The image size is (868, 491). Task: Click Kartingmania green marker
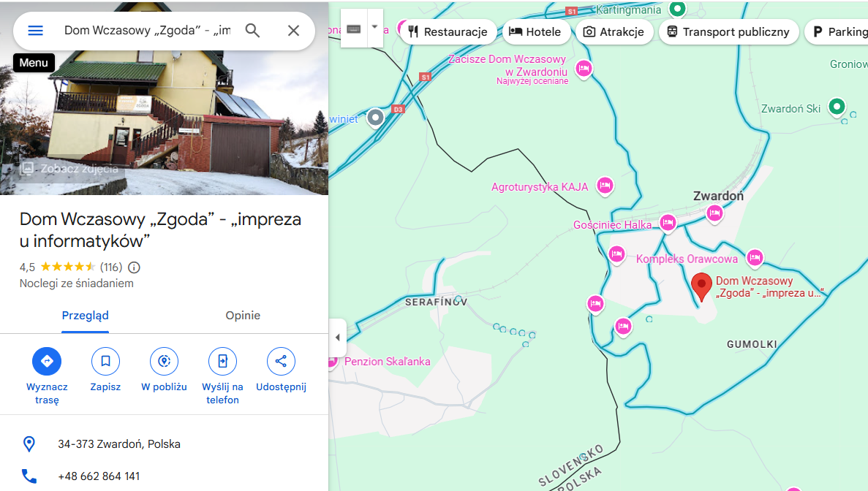[677, 9]
